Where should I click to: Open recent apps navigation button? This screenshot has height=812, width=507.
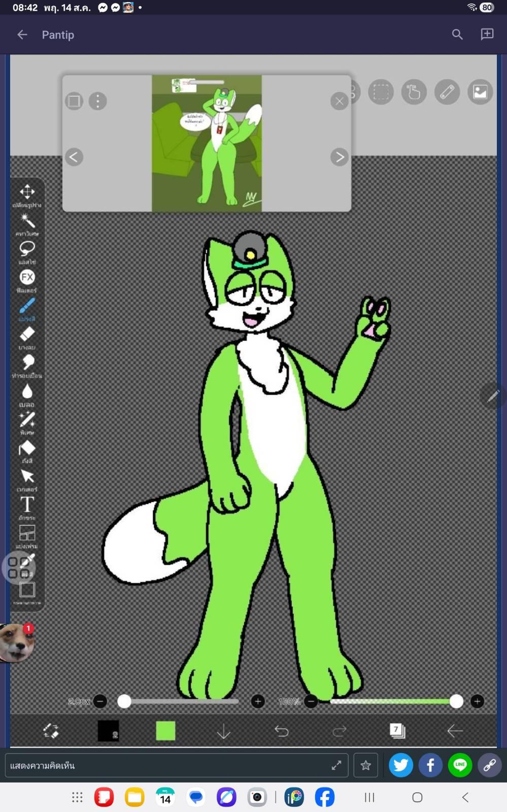[369, 797]
